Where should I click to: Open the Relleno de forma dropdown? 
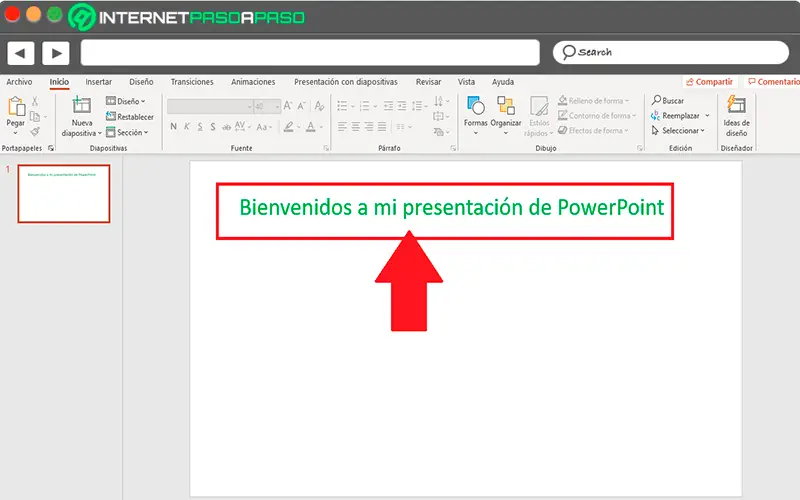tap(594, 101)
